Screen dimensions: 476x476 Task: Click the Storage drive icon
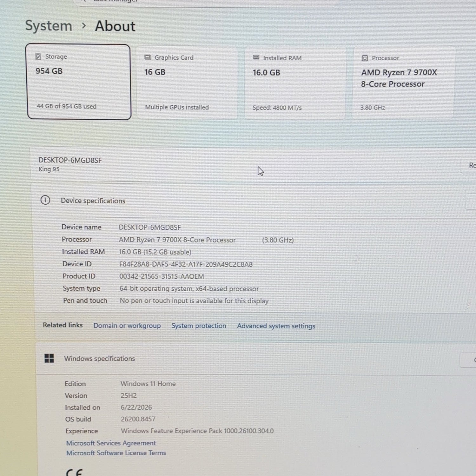pyautogui.click(x=38, y=56)
